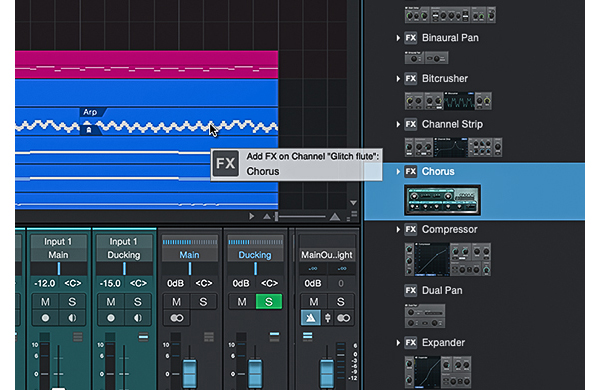600x390 pixels.
Task: Click the Ducking bus channel name
Action: point(255,255)
